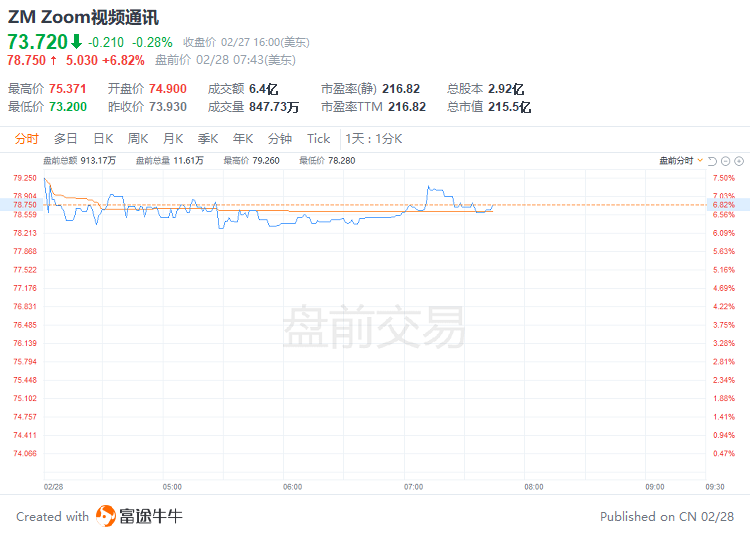Click the 盘前总量 11.61万 label
The height and width of the screenshot is (537, 750).
coord(169,161)
